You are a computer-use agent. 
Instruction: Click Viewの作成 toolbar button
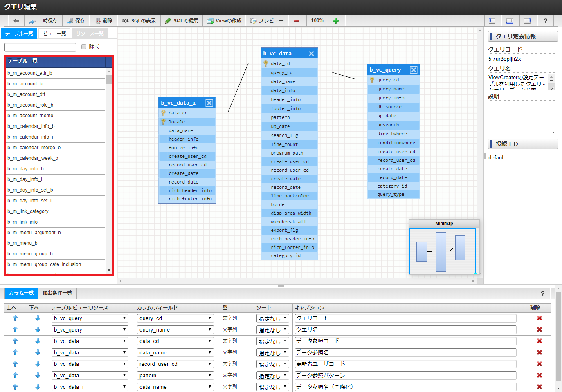[224, 21]
